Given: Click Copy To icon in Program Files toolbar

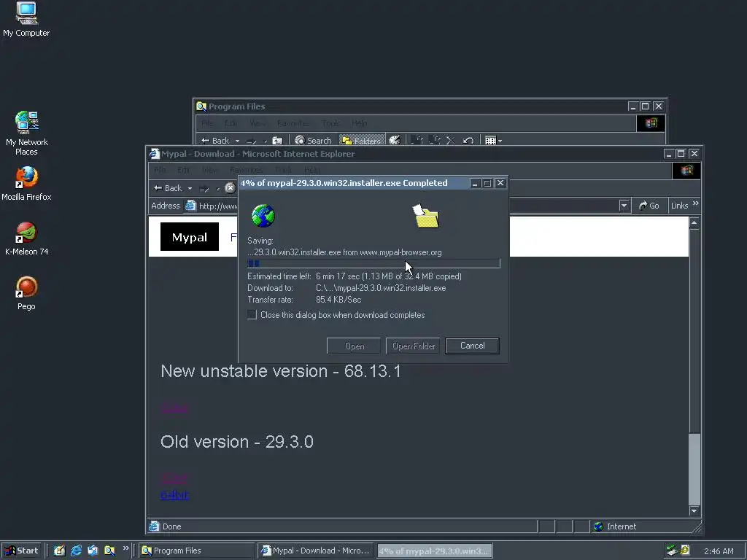Looking at the screenshot, I should pos(434,141).
